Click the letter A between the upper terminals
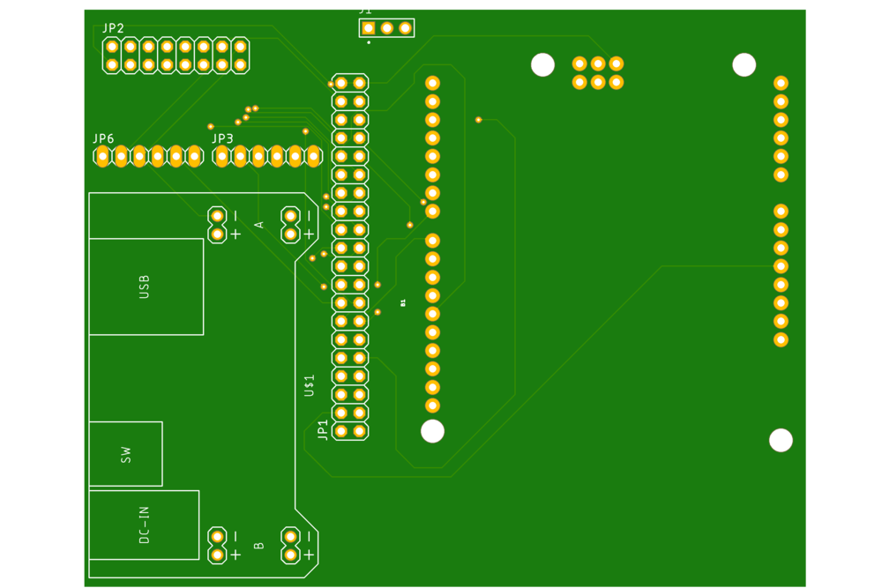The width and height of the screenshot is (882, 588). (x=258, y=225)
